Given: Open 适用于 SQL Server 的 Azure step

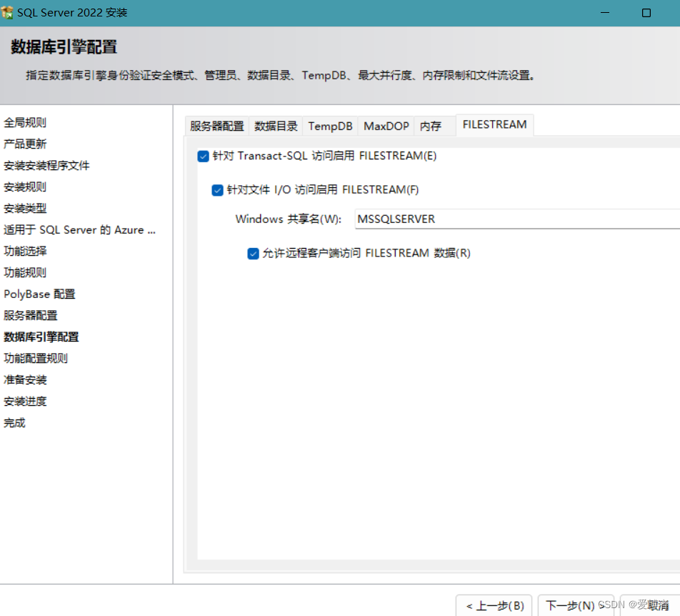Looking at the screenshot, I should [x=80, y=229].
